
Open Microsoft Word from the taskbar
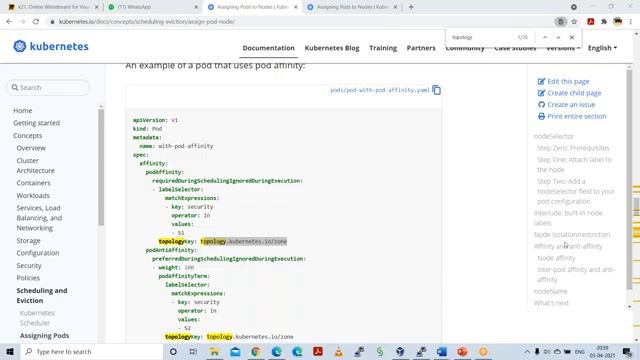pyautogui.click(x=442, y=351)
